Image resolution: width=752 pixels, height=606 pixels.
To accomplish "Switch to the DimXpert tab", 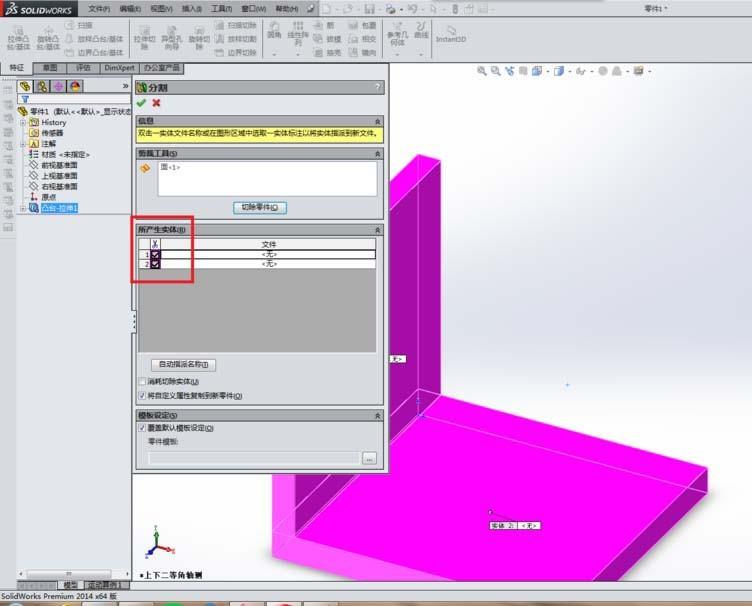I will tap(119, 68).
